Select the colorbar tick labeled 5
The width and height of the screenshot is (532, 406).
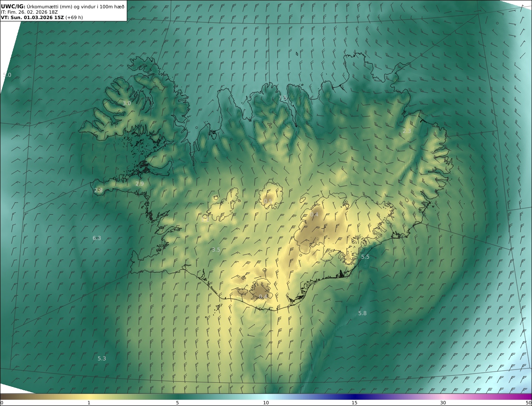coord(177,403)
